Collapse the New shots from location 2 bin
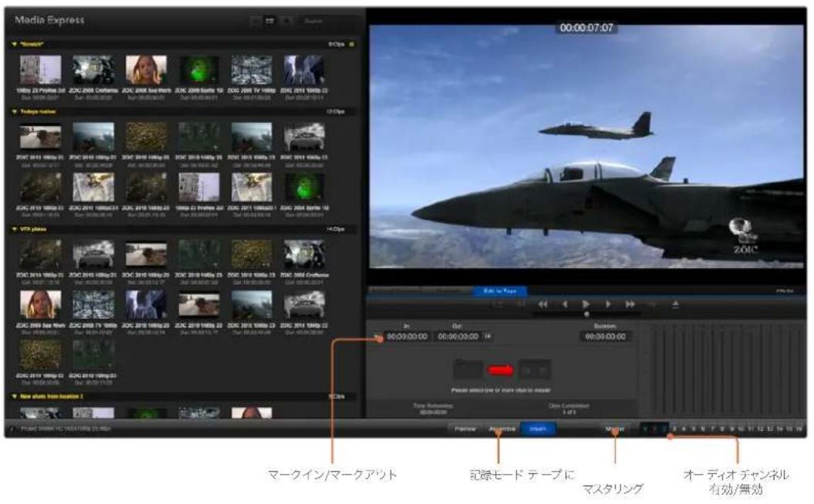The height and width of the screenshot is (504, 814). (x=15, y=397)
